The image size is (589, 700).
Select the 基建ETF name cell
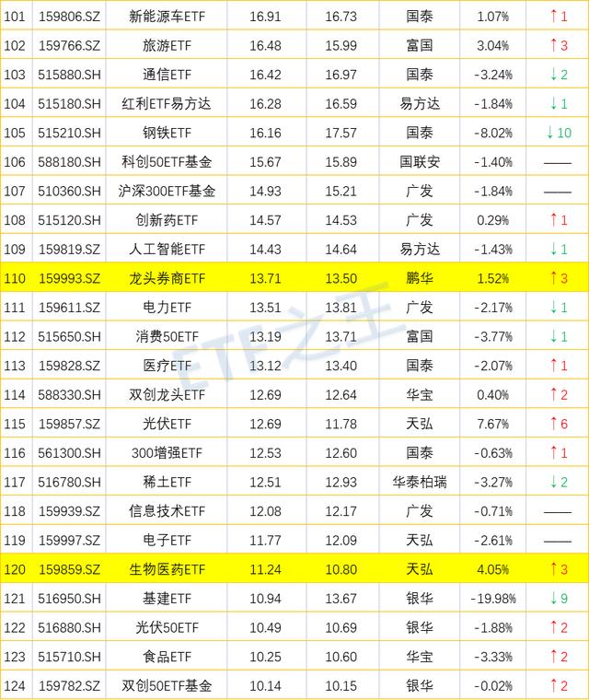coord(167,598)
